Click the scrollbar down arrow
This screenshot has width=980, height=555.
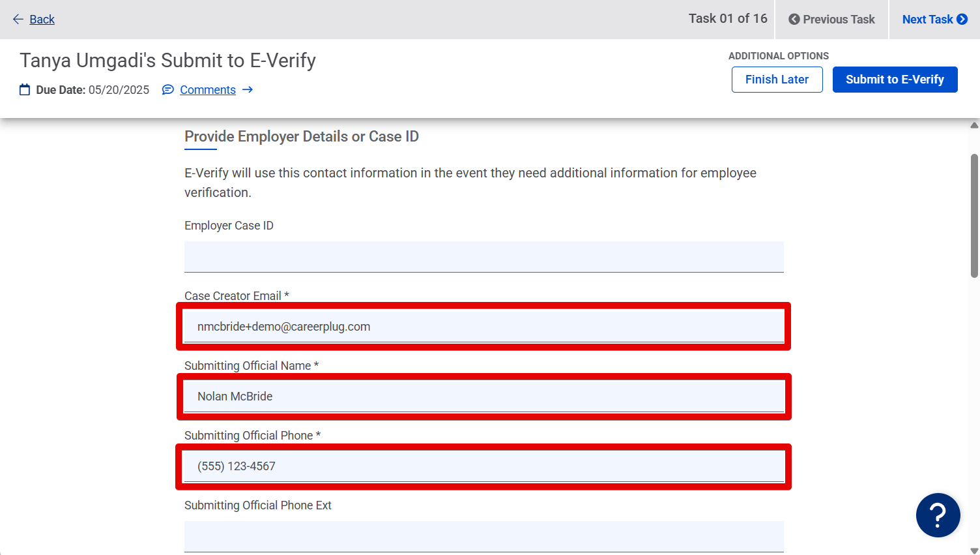point(973,550)
